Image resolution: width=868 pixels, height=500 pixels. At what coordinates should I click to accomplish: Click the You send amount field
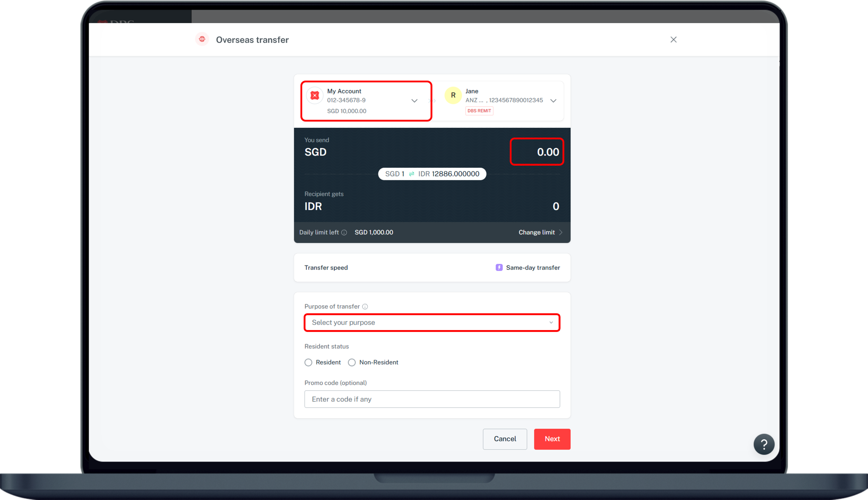click(537, 152)
